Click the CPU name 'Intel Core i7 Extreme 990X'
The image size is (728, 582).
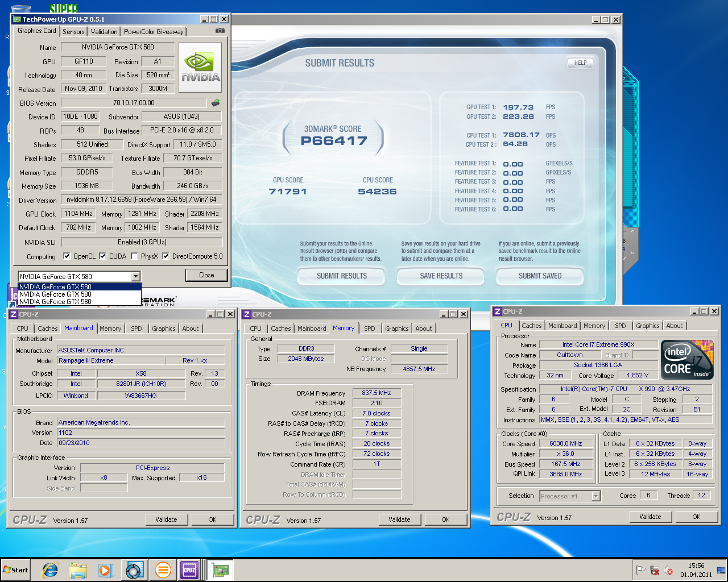coord(598,344)
